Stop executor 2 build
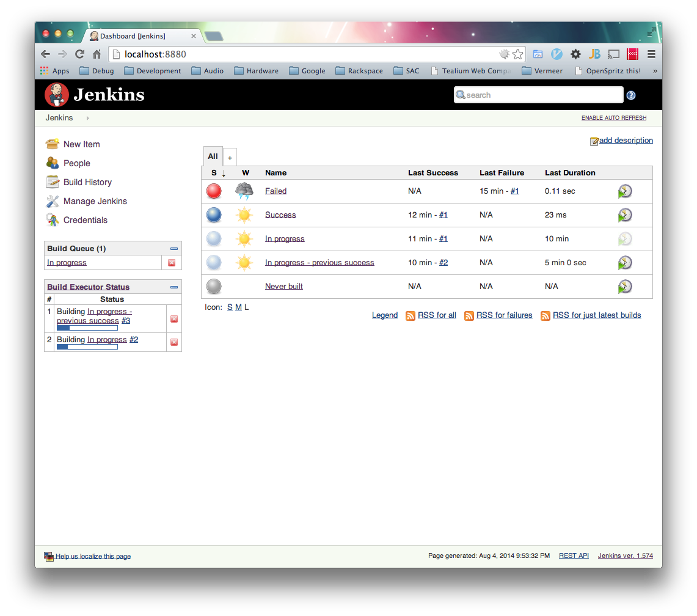 174,342
